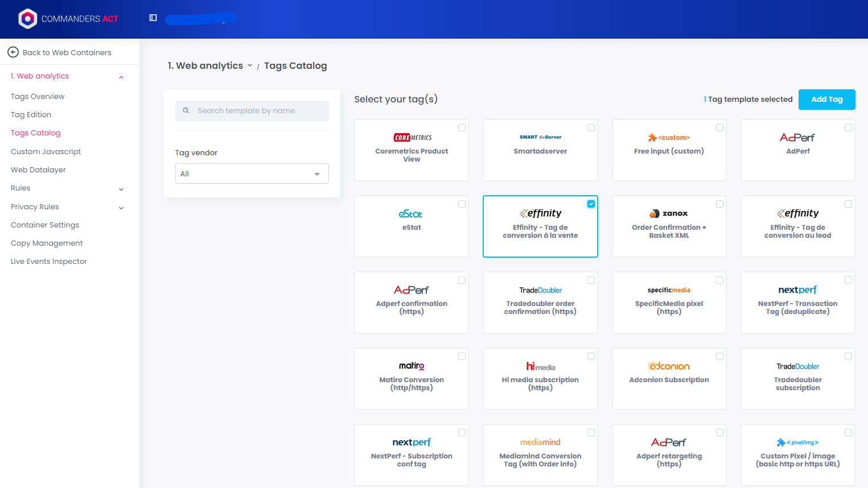Screen dimensions: 868x488
Task: Expand the Rules sidebar section
Action: pos(121,189)
